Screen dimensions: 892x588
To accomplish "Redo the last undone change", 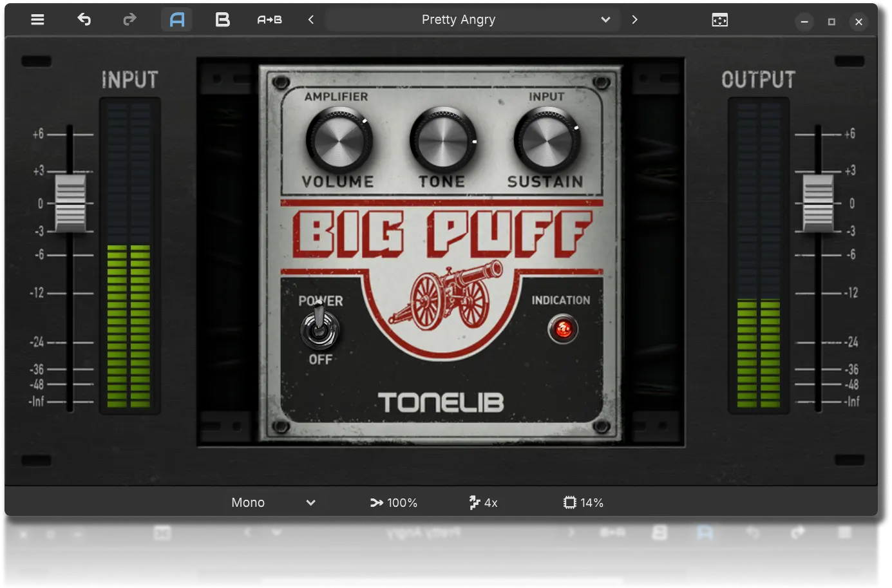I will coord(130,19).
